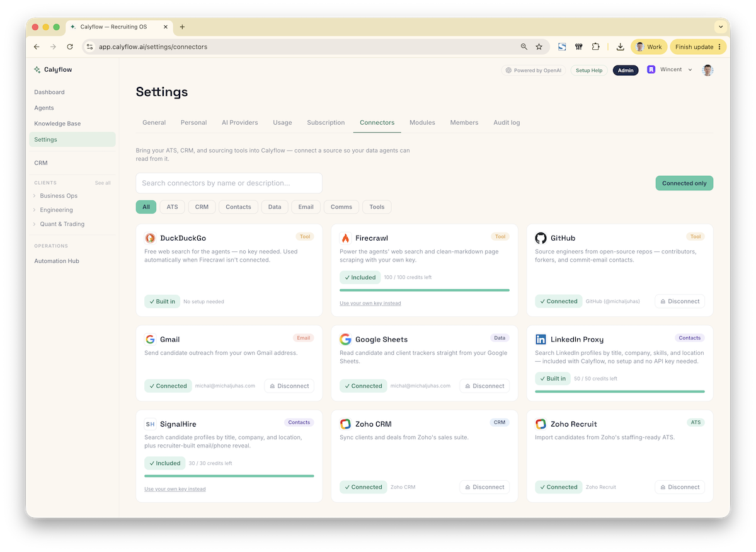
Task: Click the LinkedIn Proxy logo
Action: tap(541, 340)
